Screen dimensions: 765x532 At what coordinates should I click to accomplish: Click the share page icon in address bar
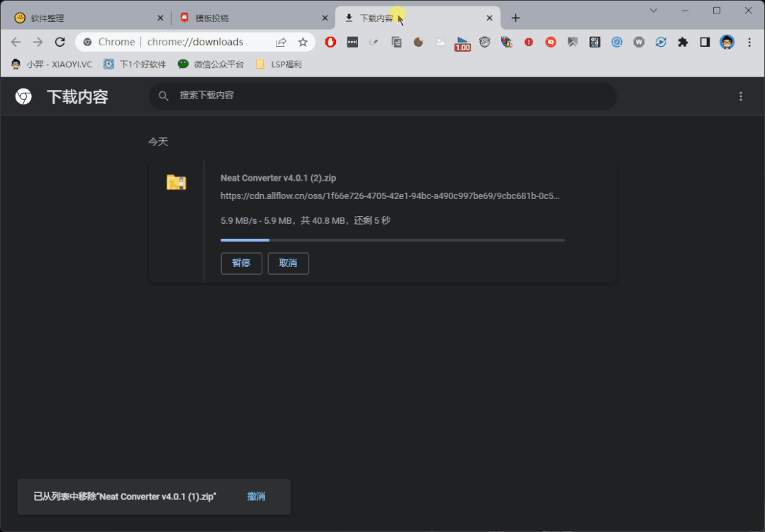(x=281, y=42)
